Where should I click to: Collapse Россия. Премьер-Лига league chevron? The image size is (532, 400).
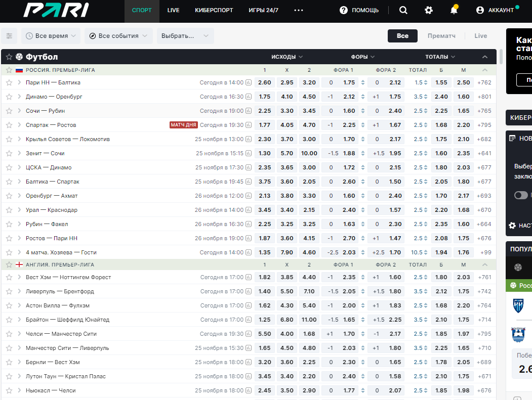(485, 70)
